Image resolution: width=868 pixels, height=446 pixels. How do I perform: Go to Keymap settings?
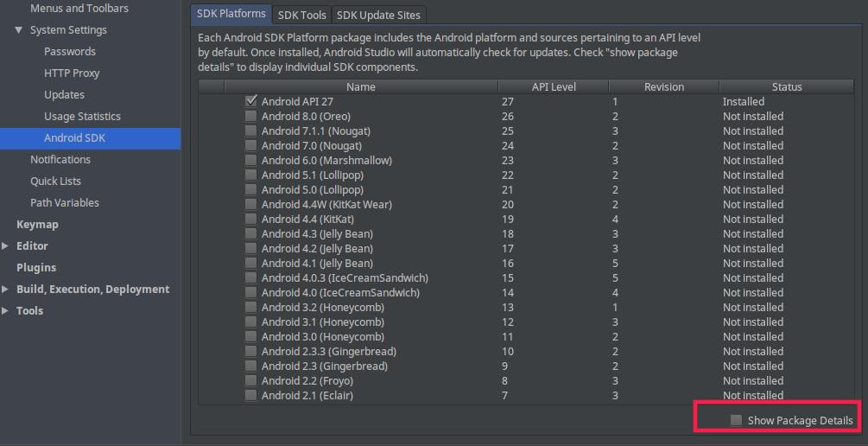pyautogui.click(x=37, y=225)
